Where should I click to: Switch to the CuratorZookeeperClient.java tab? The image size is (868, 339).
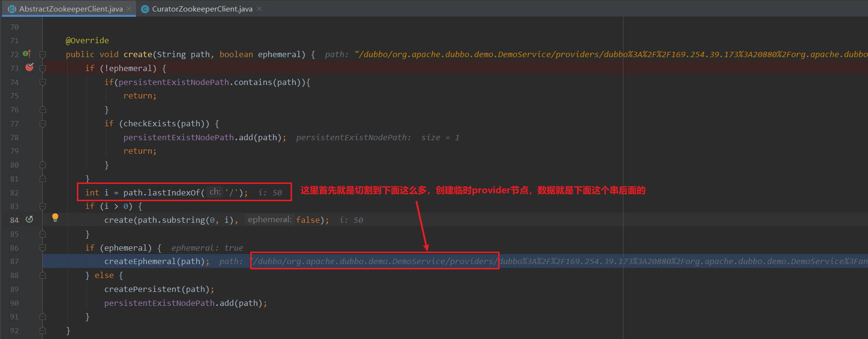202,9
